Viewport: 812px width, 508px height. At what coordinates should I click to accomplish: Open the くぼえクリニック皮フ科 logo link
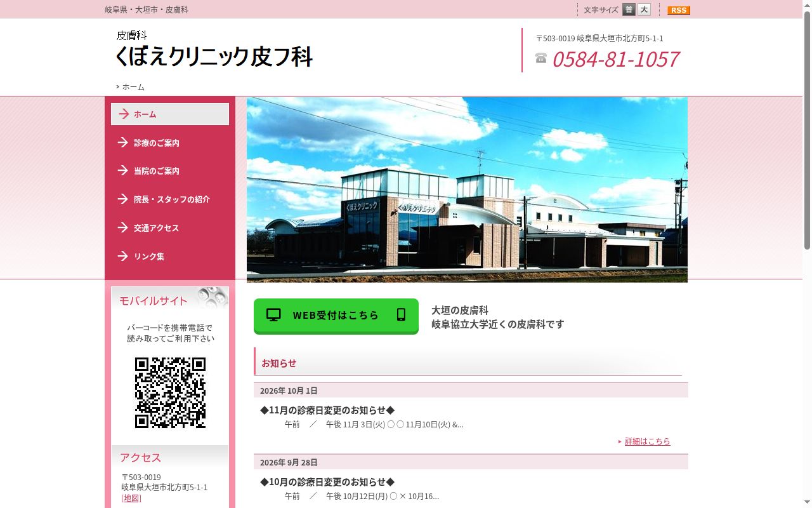[214, 49]
